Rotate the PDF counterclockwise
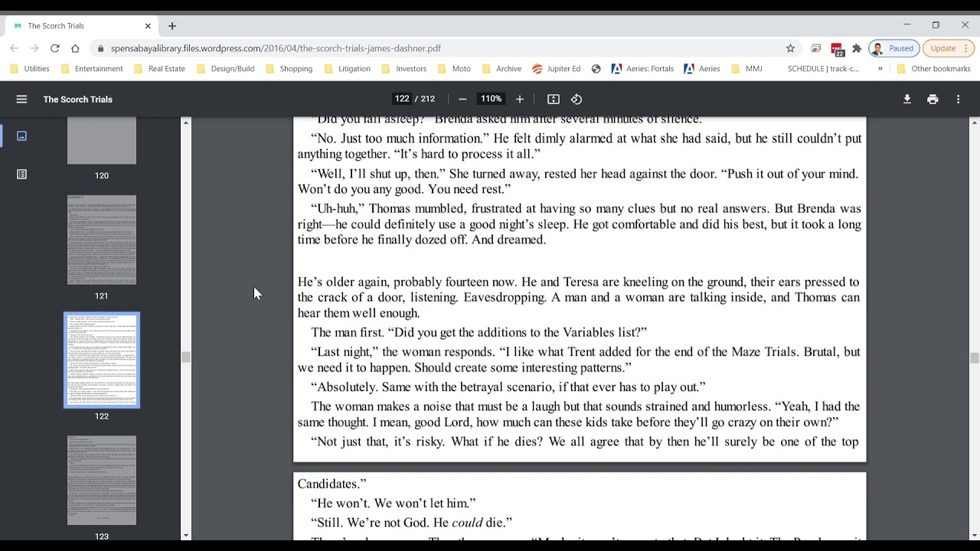The image size is (980, 551). pyautogui.click(x=577, y=99)
